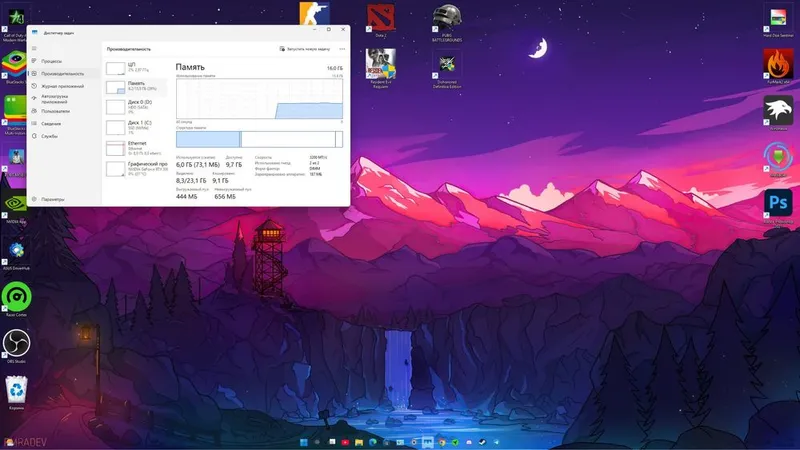This screenshot has width=800, height=450.
Task: Click the 9,7 ГБ available value
Action: pyautogui.click(x=234, y=165)
